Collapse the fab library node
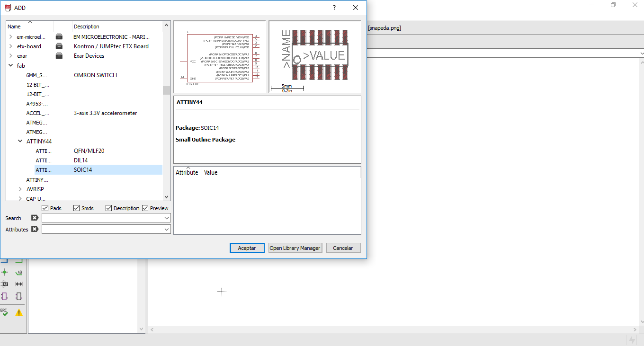Screen dimensions: 644x346 (x=11, y=66)
